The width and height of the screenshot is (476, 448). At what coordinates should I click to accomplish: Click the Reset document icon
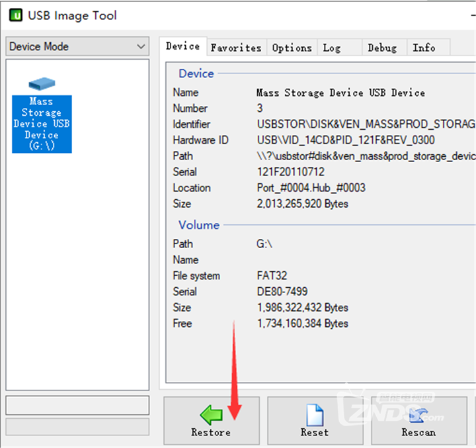click(315, 415)
